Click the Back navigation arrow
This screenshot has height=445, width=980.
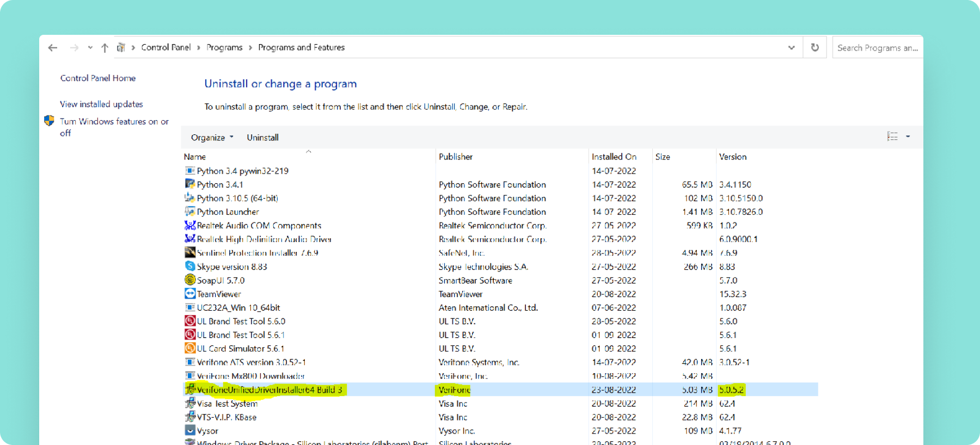(53, 48)
